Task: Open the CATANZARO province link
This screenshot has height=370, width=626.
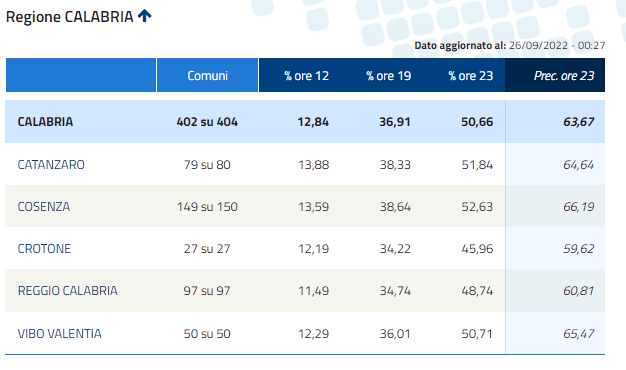Action: [51, 165]
